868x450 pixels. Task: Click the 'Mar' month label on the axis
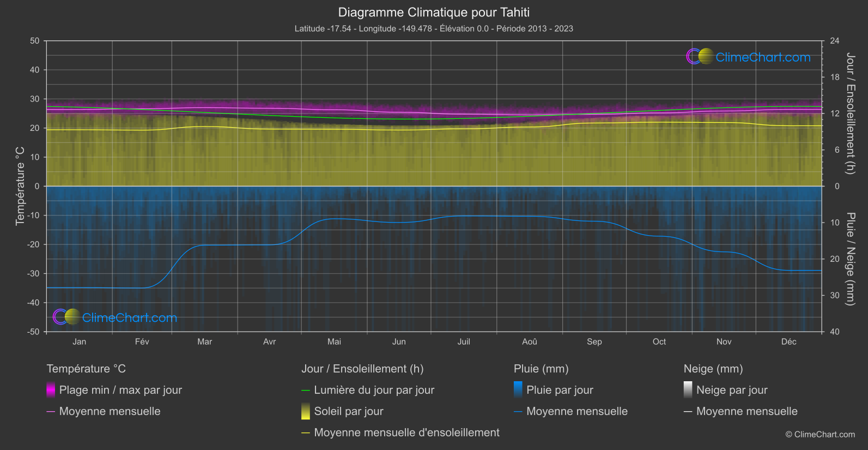click(x=204, y=341)
